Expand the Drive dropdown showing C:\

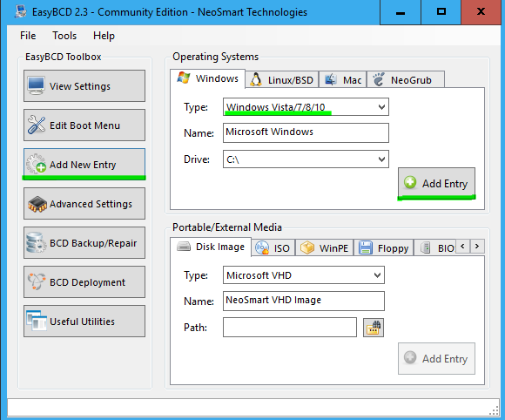306,159
